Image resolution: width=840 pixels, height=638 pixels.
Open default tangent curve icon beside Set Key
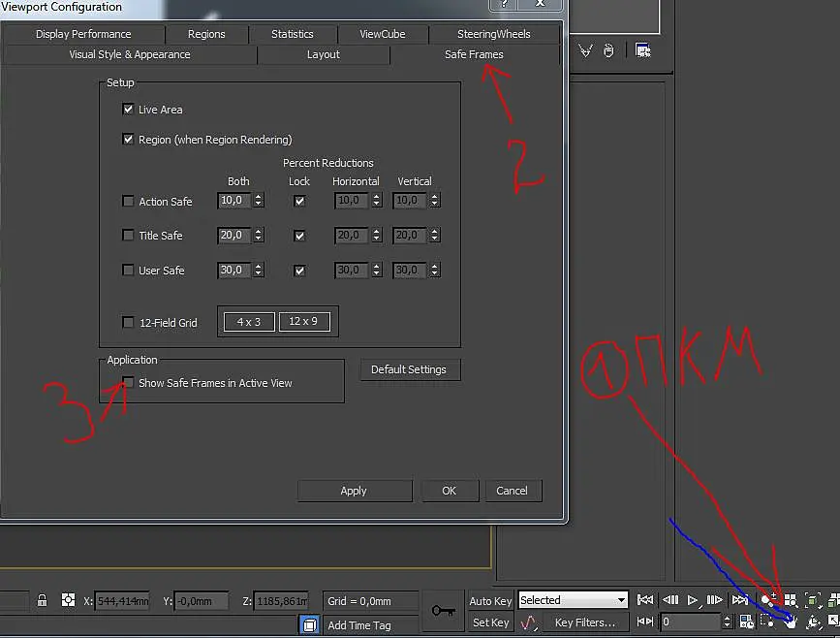(x=529, y=622)
